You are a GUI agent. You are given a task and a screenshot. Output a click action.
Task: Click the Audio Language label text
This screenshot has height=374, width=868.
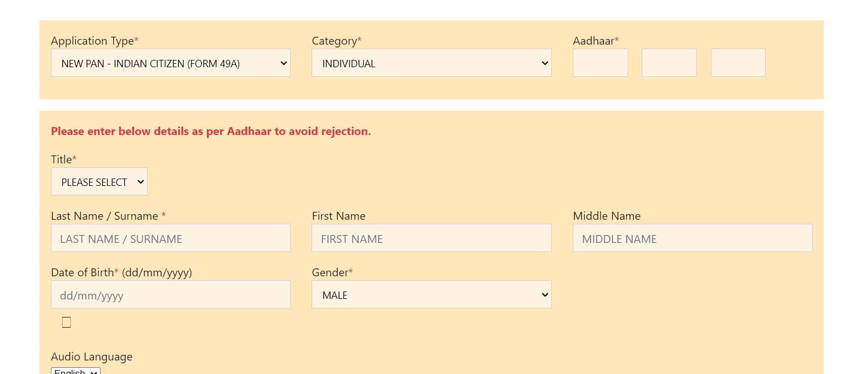click(92, 357)
